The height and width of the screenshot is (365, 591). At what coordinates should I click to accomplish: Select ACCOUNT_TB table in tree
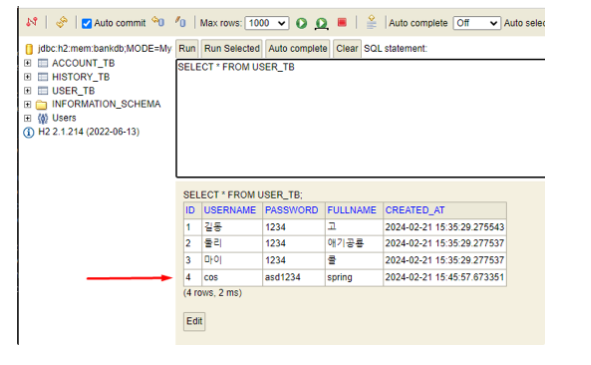[x=83, y=63]
